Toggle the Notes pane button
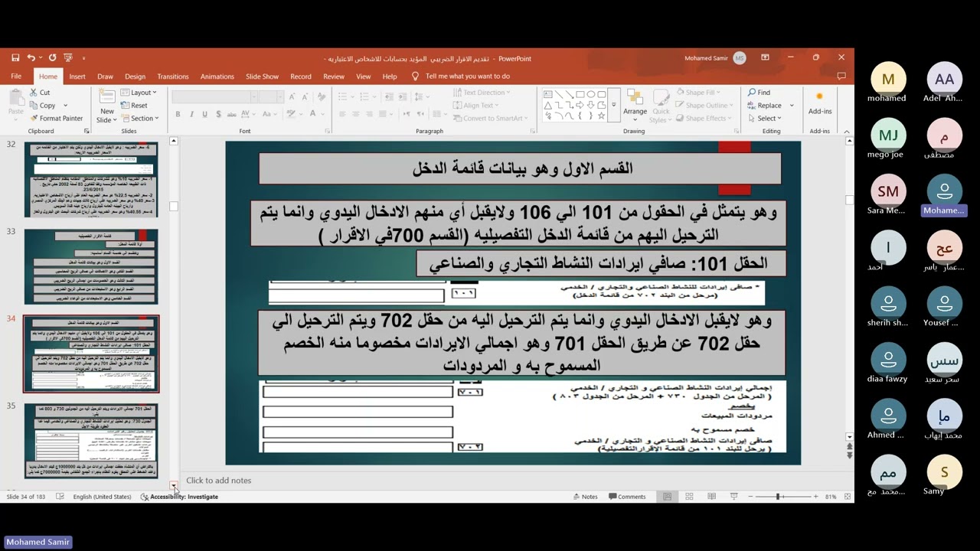980x551 pixels. (585, 497)
